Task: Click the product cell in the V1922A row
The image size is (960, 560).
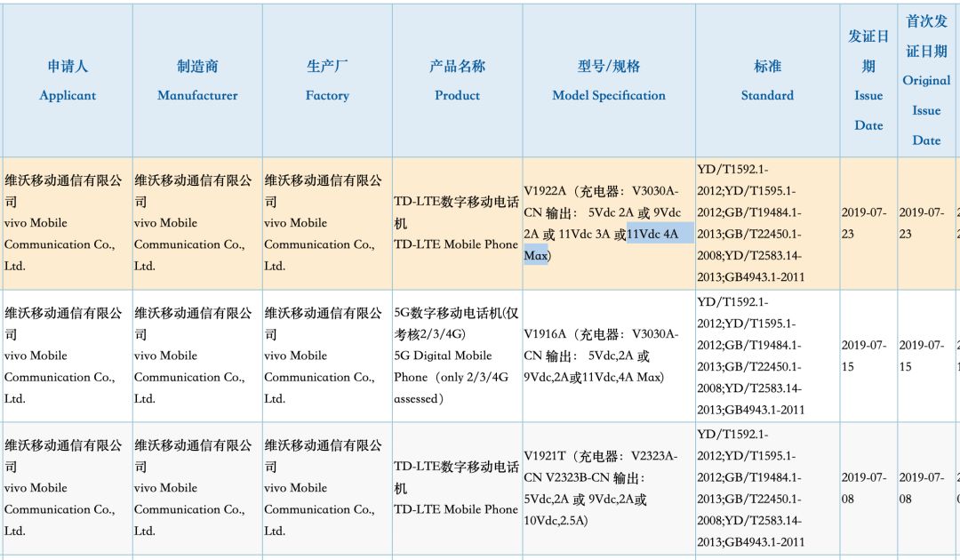Action: click(x=458, y=223)
